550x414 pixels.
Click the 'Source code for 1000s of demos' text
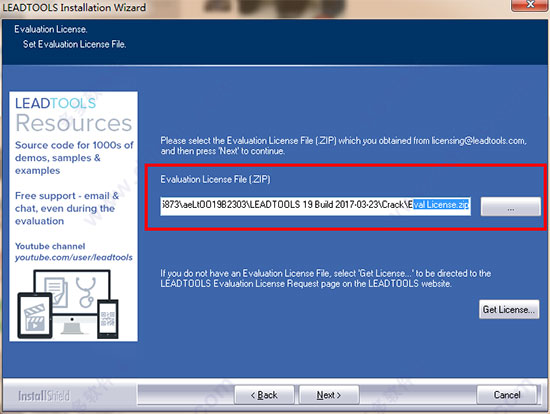click(x=74, y=158)
